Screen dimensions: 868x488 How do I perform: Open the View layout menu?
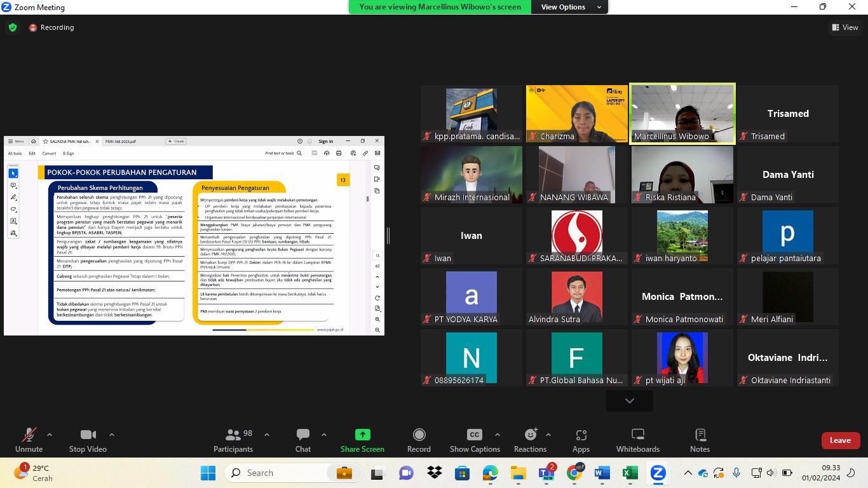click(845, 27)
